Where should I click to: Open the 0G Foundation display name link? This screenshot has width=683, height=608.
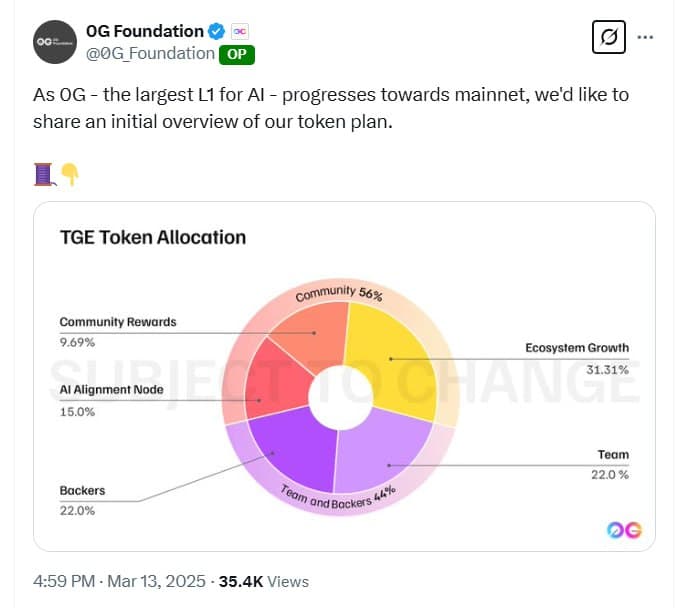click(x=144, y=32)
